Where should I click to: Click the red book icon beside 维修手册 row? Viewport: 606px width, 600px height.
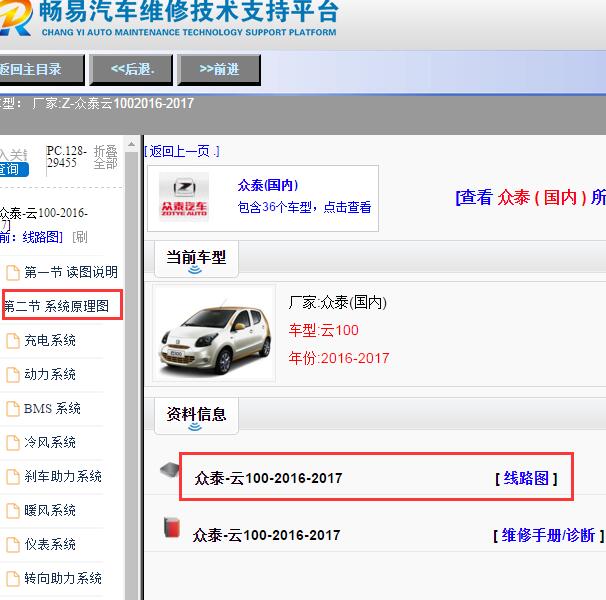[172, 527]
